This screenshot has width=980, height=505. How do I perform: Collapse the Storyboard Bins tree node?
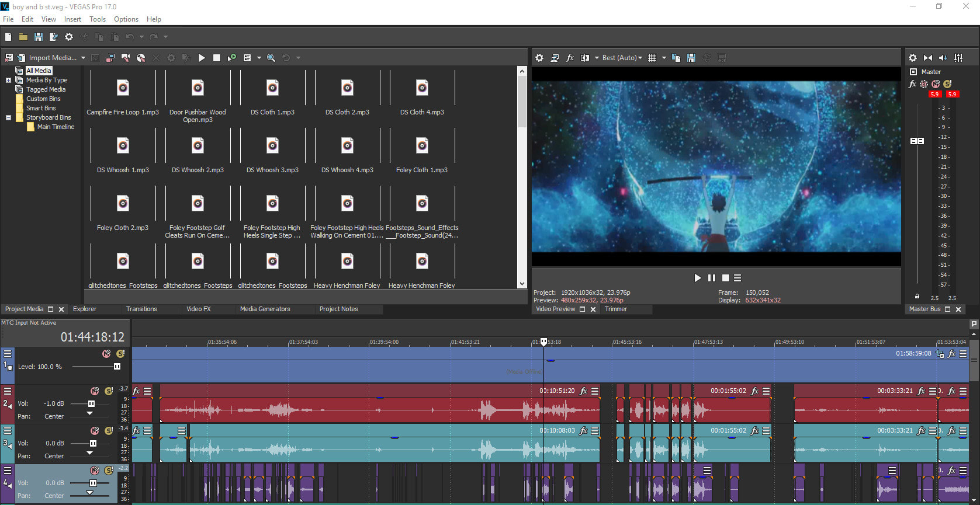[x=8, y=117]
